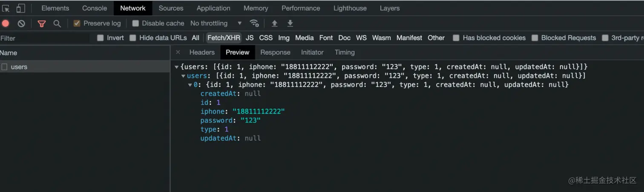Select the users request name

pyautogui.click(x=19, y=67)
